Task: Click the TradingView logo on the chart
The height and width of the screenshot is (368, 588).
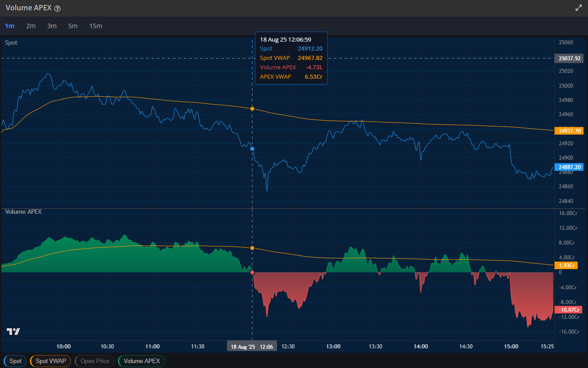Action: (x=13, y=331)
